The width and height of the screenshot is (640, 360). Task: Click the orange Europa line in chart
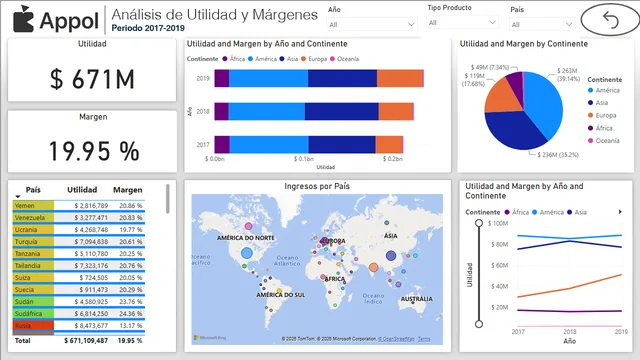point(570,288)
